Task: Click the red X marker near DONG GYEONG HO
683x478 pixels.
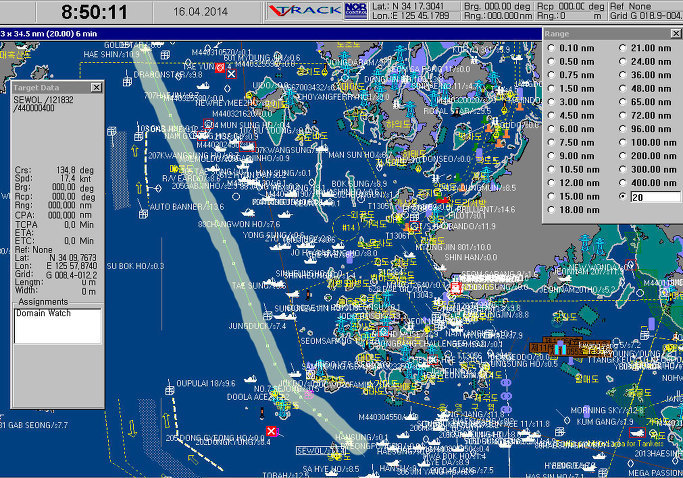Action: point(271,431)
